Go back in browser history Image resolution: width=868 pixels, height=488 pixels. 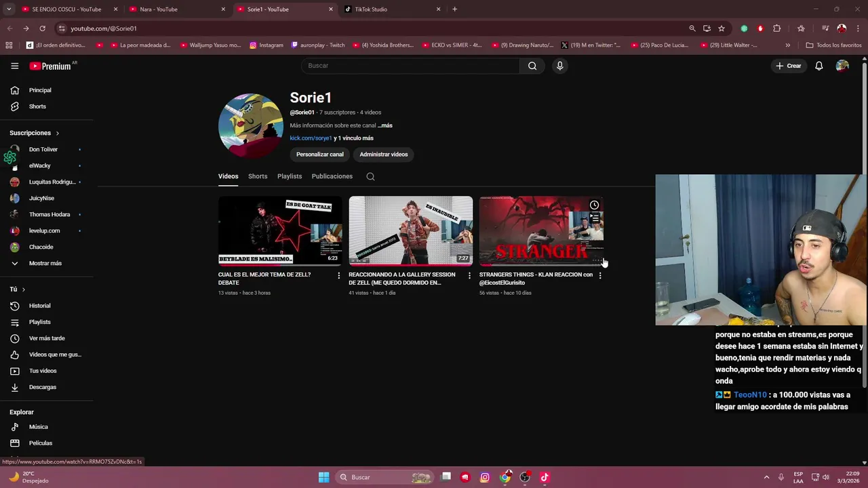pyautogui.click(x=9, y=28)
